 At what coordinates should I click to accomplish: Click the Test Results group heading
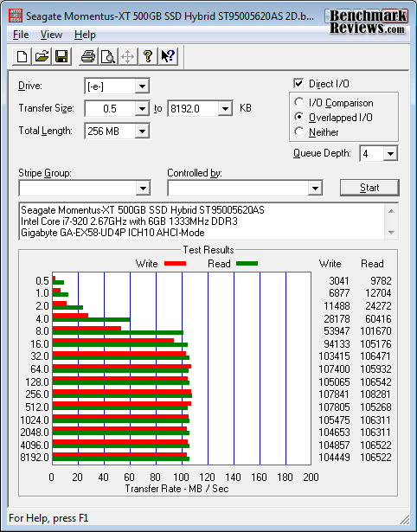pos(208,250)
